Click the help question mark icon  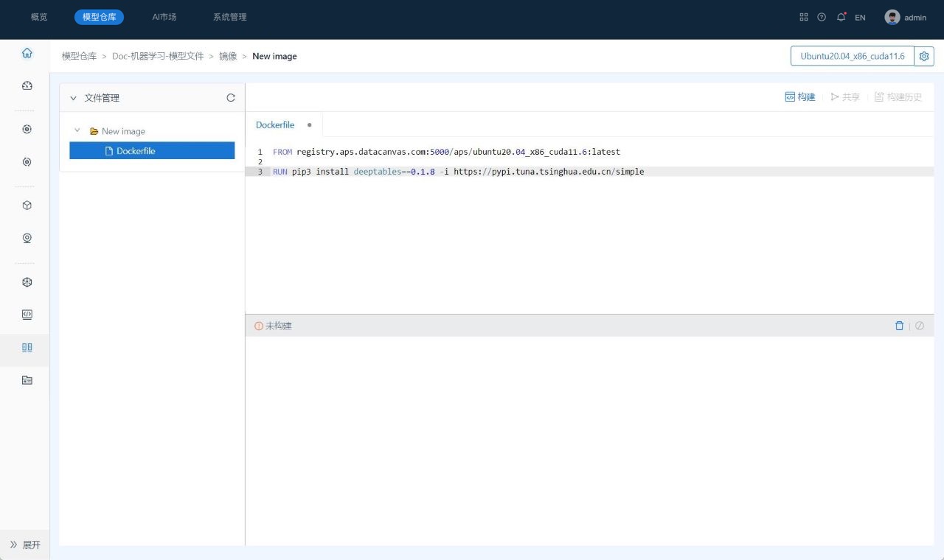point(822,17)
